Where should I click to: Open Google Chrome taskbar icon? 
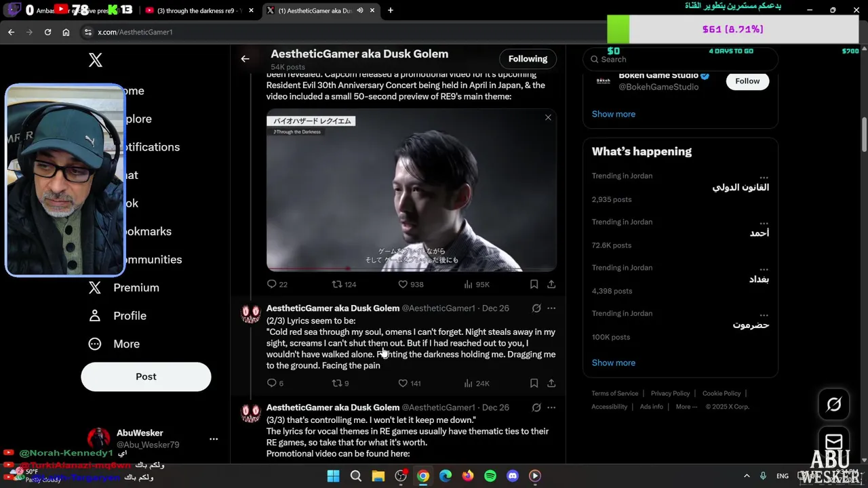(x=423, y=476)
